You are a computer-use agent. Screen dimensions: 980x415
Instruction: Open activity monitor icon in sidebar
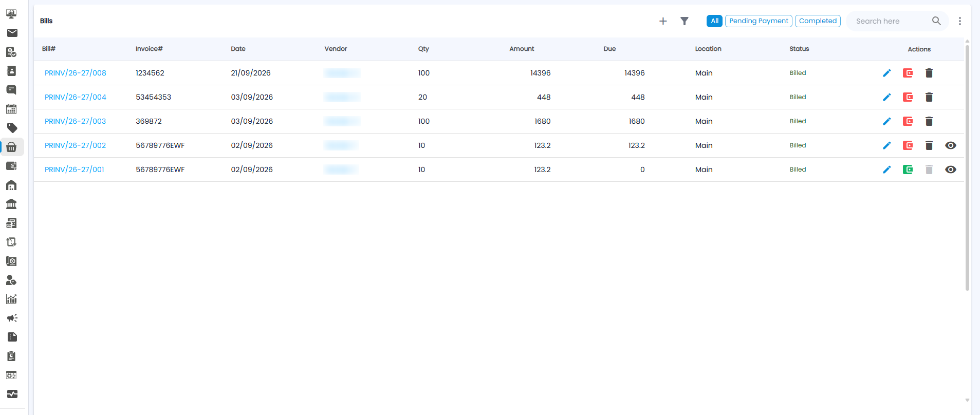(x=12, y=394)
